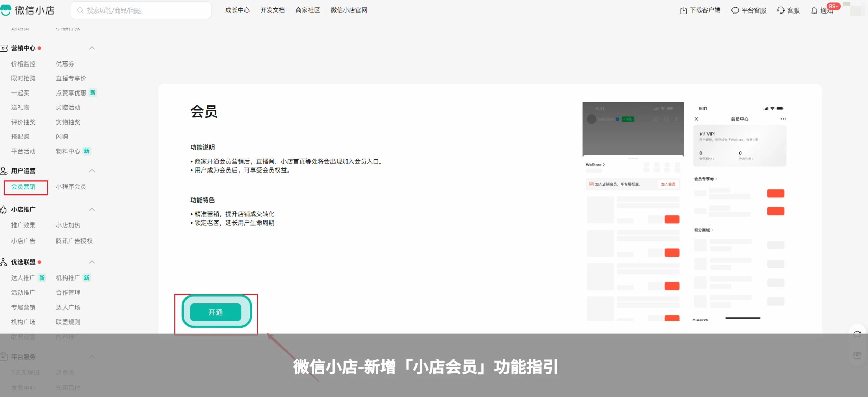Image resolution: width=868 pixels, height=397 pixels.
Task: Open notifications bell icon
Action: click(x=814, y=10)
